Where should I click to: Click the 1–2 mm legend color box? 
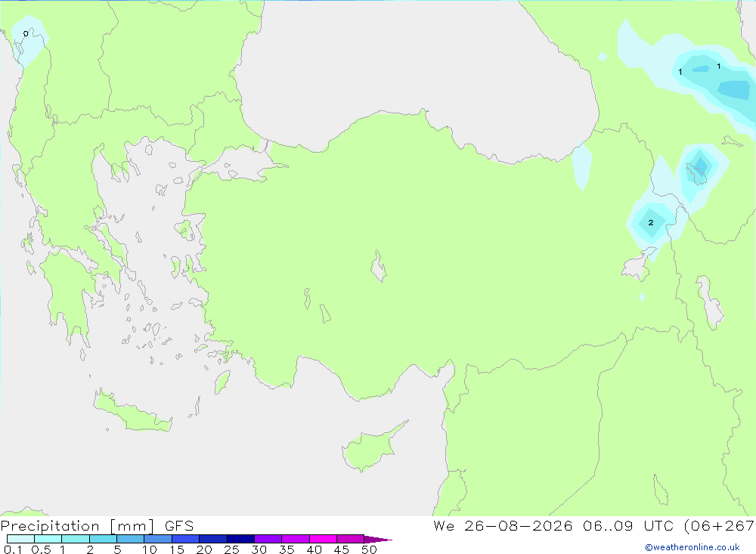(x=76, y=539)
